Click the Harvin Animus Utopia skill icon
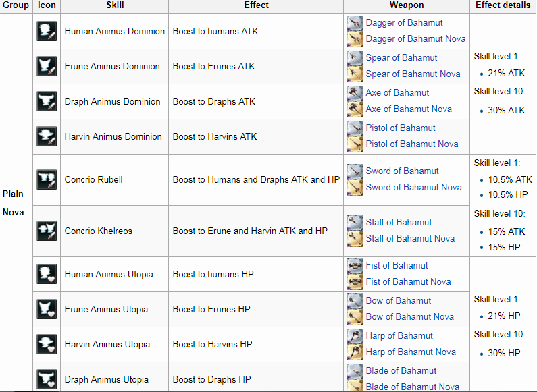Viewport: 537px width, 392px height. click(47, 345)
